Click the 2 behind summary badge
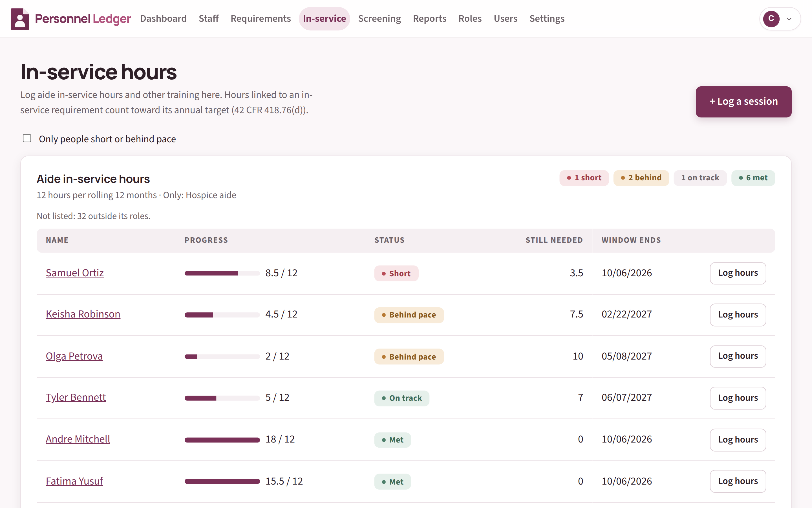This screenshot has width=812, height=508. tap(641, 178)
